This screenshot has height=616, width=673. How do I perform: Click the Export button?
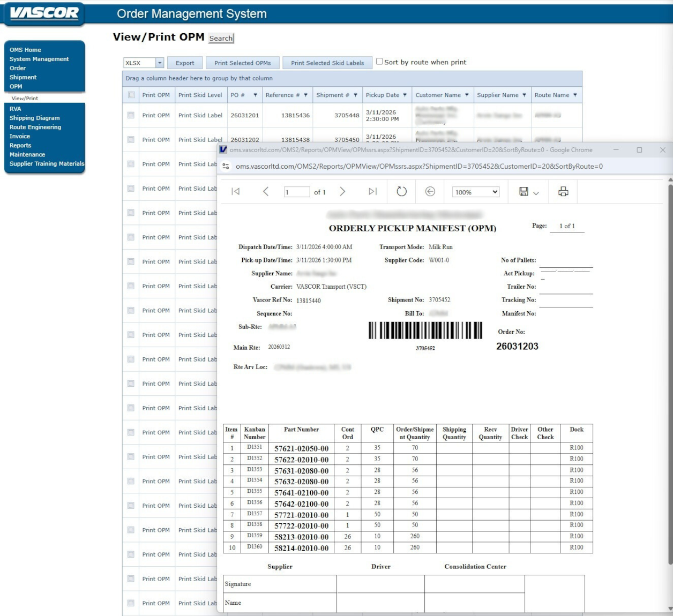click(x=185, y=63)
